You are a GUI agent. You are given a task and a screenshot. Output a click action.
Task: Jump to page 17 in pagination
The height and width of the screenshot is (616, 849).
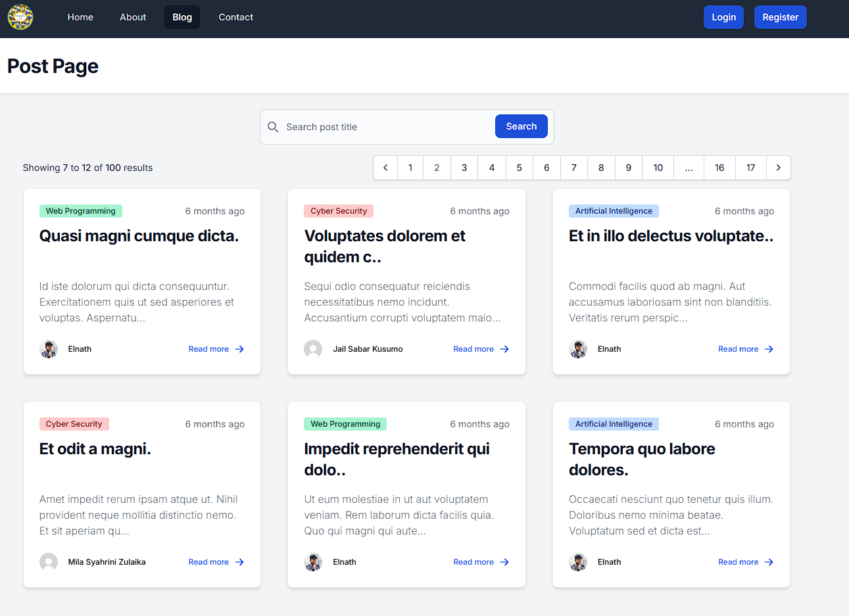[750, 168]
